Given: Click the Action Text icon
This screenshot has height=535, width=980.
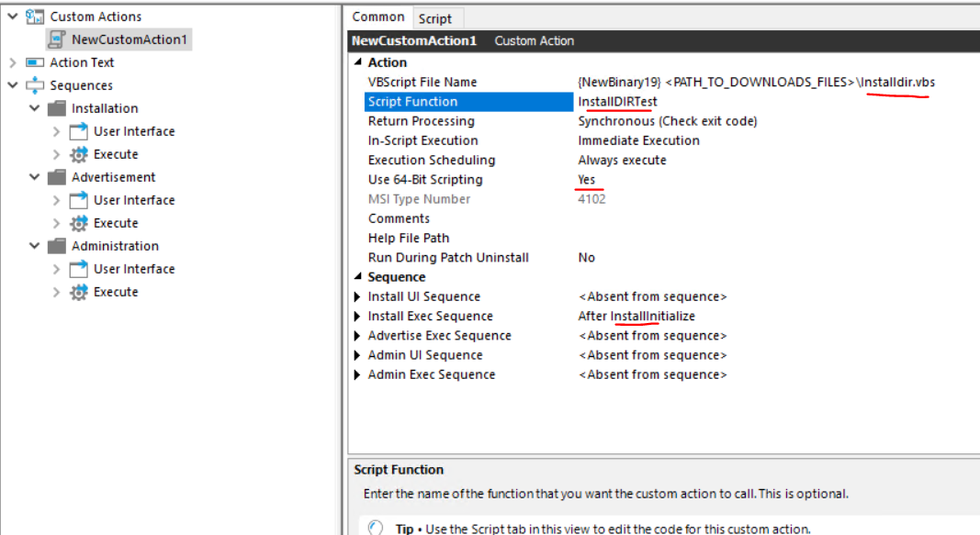Looking at the screenshot, I should [35, 62].
